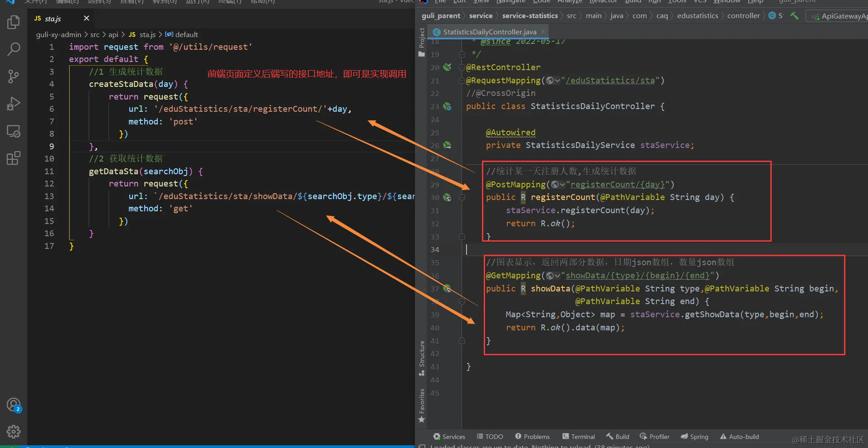Click the //@CrossOrigin comment line

(x=501, y=93)
